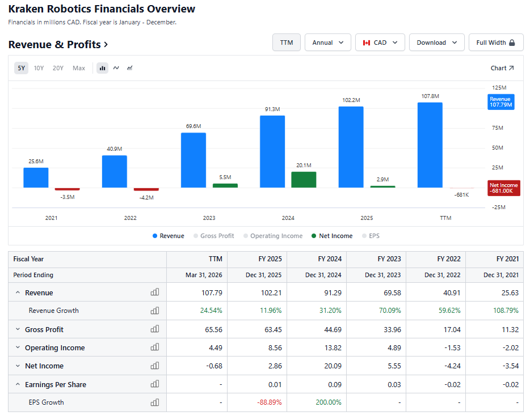530x420 pixels.
Task: Open chart icon in EPS Growth row
Action: tap(155, 402)
